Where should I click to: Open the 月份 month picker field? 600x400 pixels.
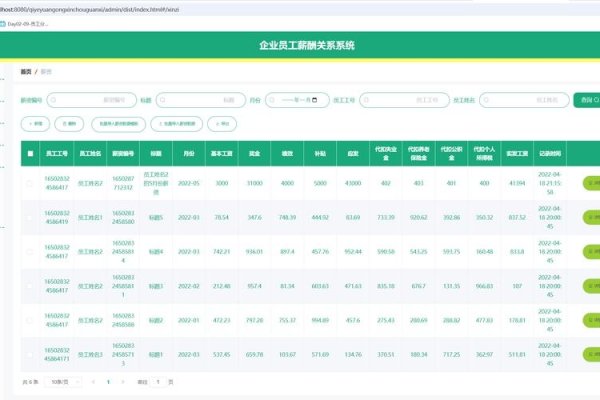click(x=297, y=100)
